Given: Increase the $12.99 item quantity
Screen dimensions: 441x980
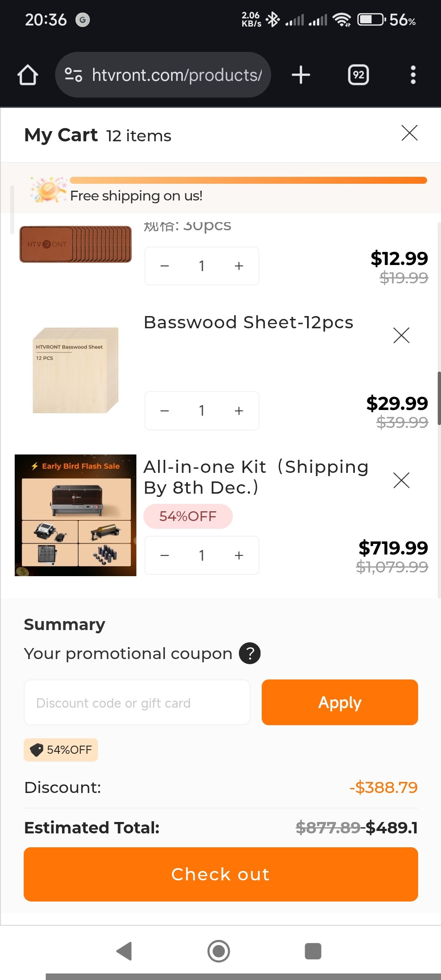Looking at the screenshot, I should (x=239, y=266).
